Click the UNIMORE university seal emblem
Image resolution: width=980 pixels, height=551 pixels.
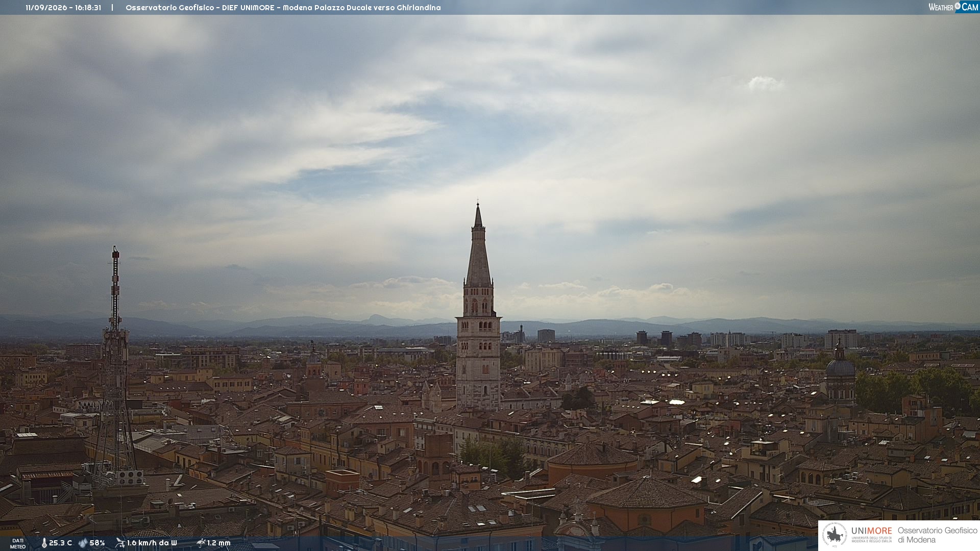[835, 535]
